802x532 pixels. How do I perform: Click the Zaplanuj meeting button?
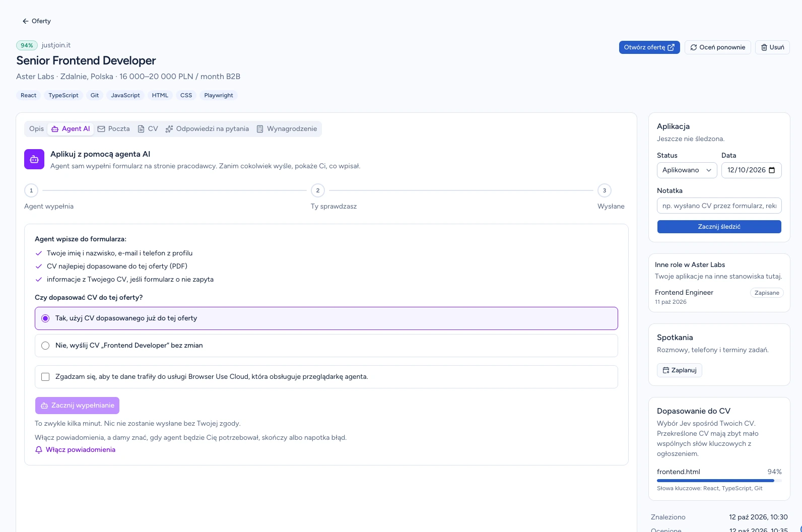[x=680, y=370]
